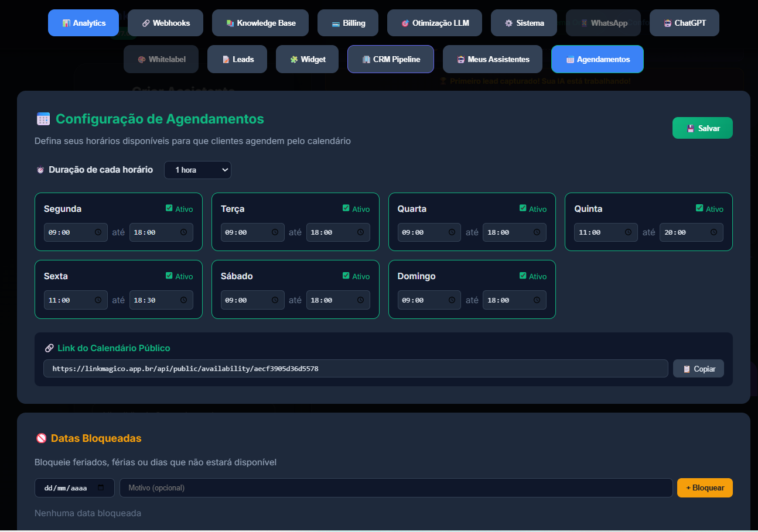Open the Sábado end time field
Image resolution: width=758 pixels, height=532 pixels.
338,300
